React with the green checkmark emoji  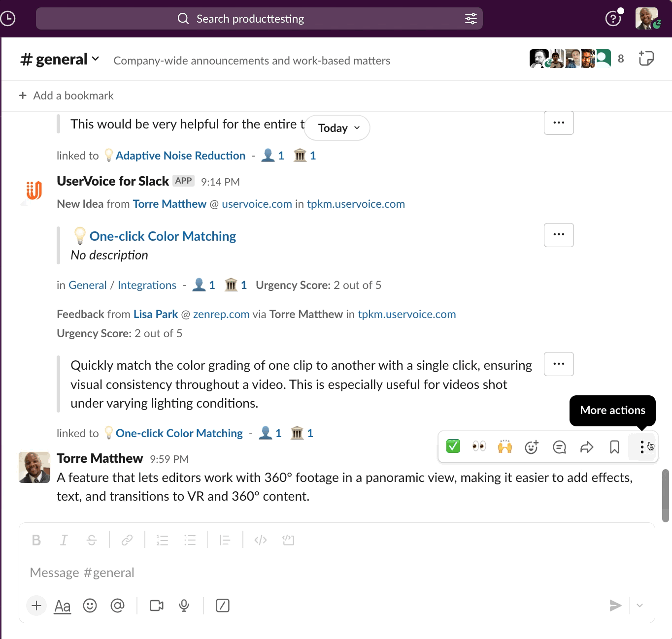tap(453, 447)
